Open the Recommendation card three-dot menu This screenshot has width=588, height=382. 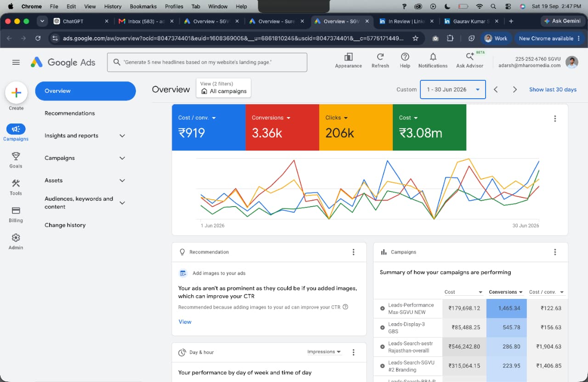353,252
